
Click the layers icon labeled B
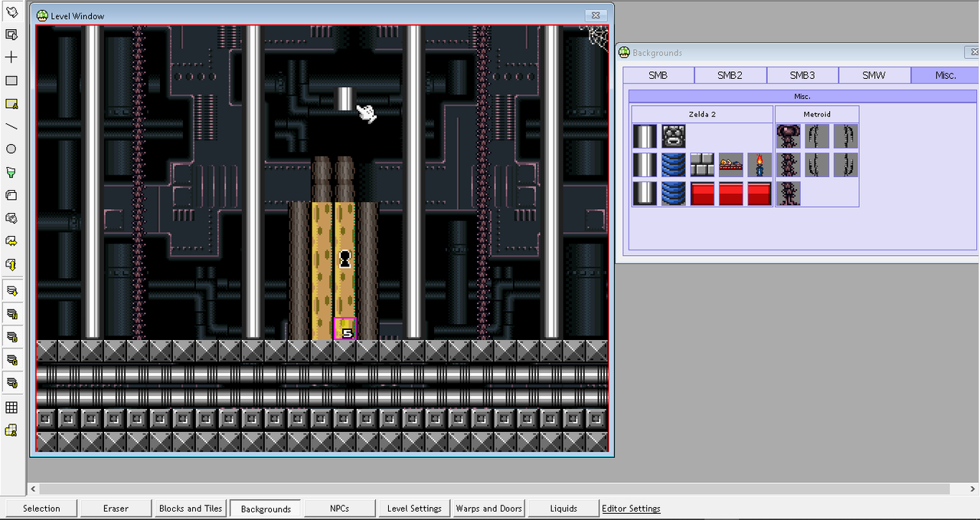click(x=11, y=337)
